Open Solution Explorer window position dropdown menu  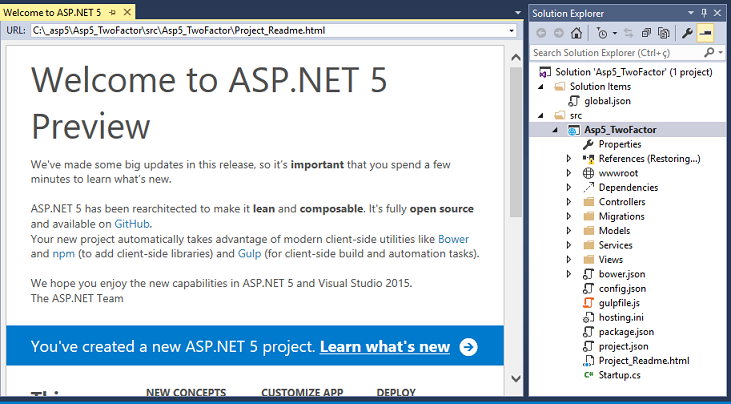691,13
